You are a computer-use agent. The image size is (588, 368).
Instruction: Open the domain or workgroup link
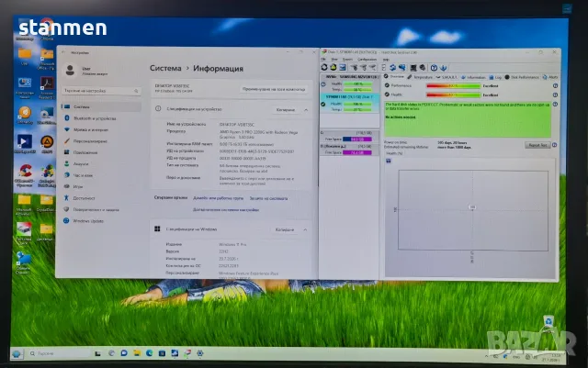pos(218,198)
